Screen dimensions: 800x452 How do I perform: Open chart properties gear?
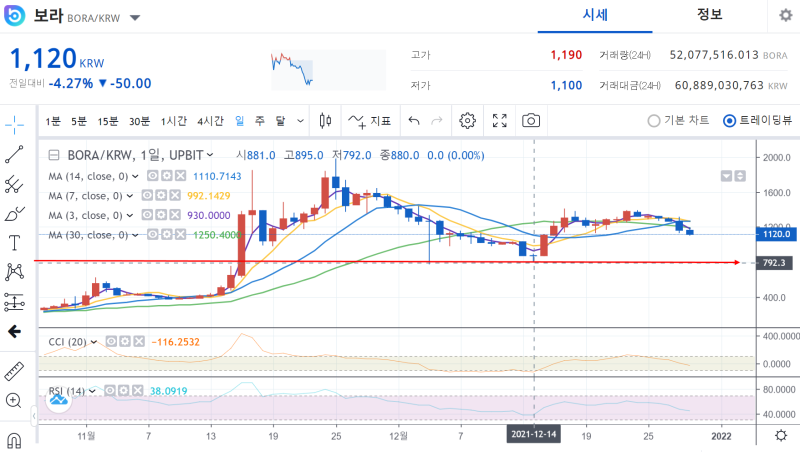click(467, 121)
